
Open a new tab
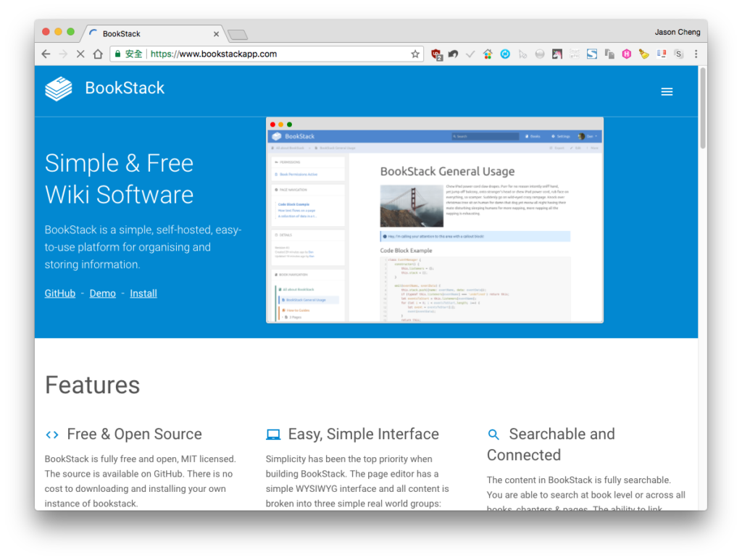(x=238, y=35)
